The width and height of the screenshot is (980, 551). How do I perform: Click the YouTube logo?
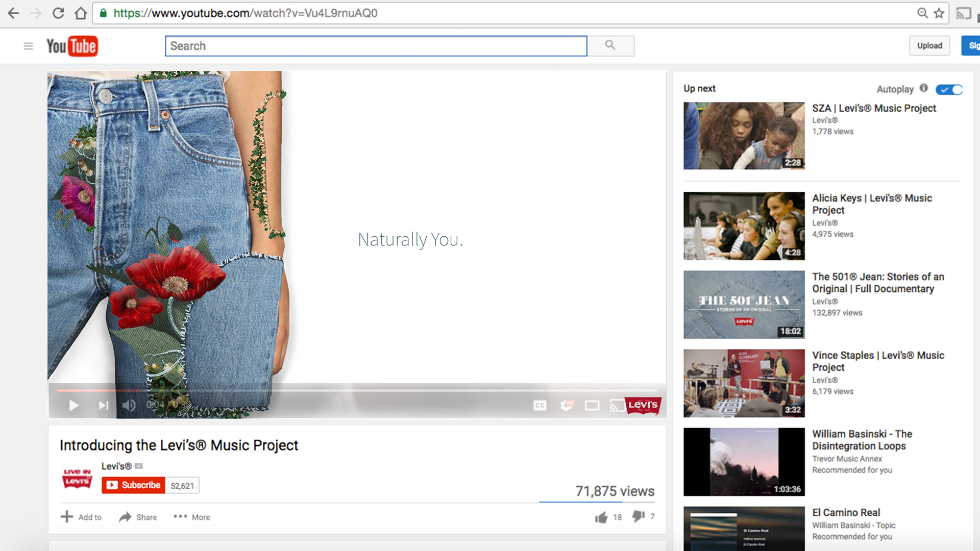click(72, 46)
